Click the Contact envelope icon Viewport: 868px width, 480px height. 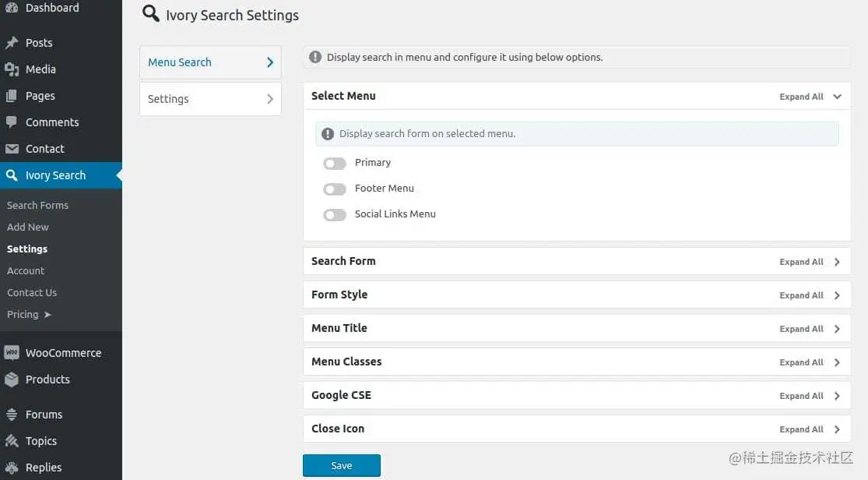12,149
